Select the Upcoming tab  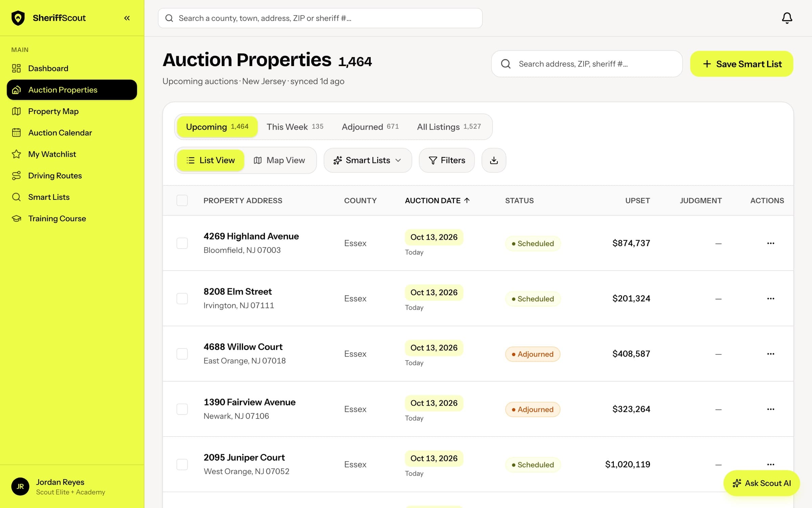(x=217, y=127)
